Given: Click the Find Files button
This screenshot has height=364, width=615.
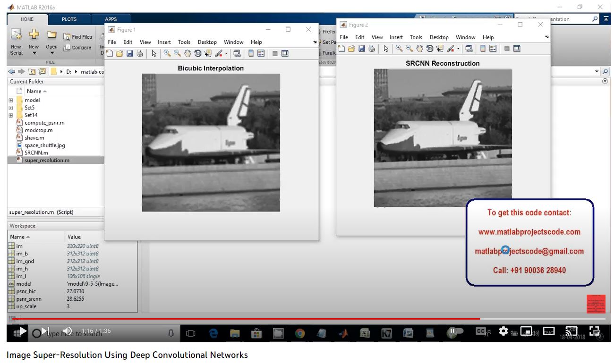Looking at the screenshot, I should (x=78, y=37).
